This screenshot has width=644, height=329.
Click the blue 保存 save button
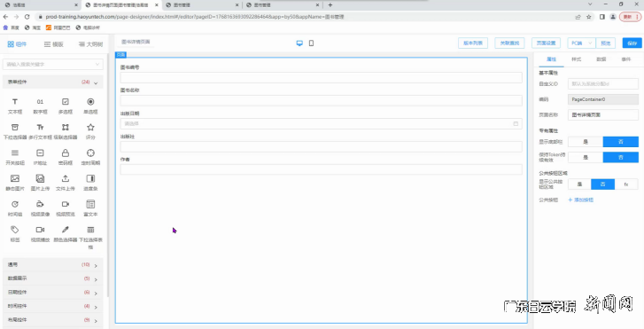pos(632,43)
